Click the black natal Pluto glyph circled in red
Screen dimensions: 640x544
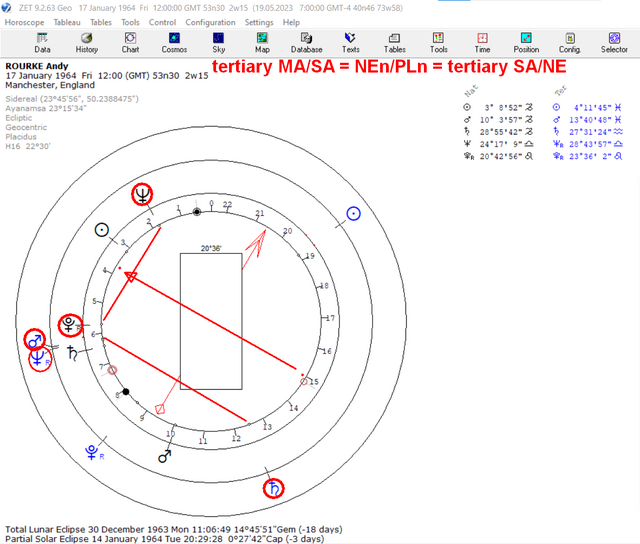pyautogui.click(x=70, y=325)
